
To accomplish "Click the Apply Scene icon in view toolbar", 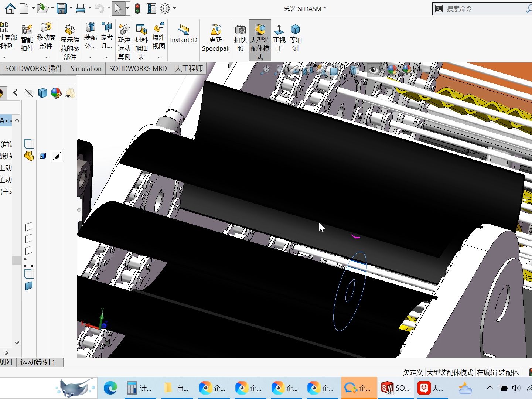I will click(x=407, y=69).
